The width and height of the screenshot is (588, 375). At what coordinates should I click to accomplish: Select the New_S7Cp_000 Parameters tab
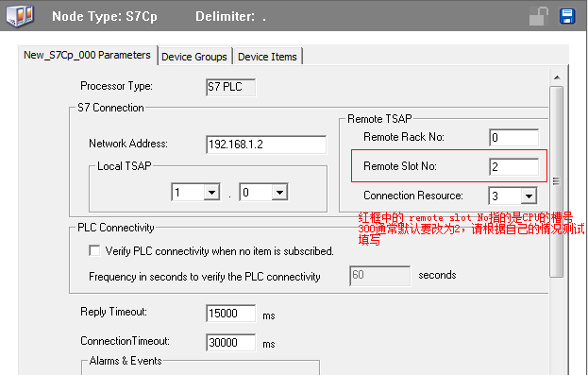87,55
